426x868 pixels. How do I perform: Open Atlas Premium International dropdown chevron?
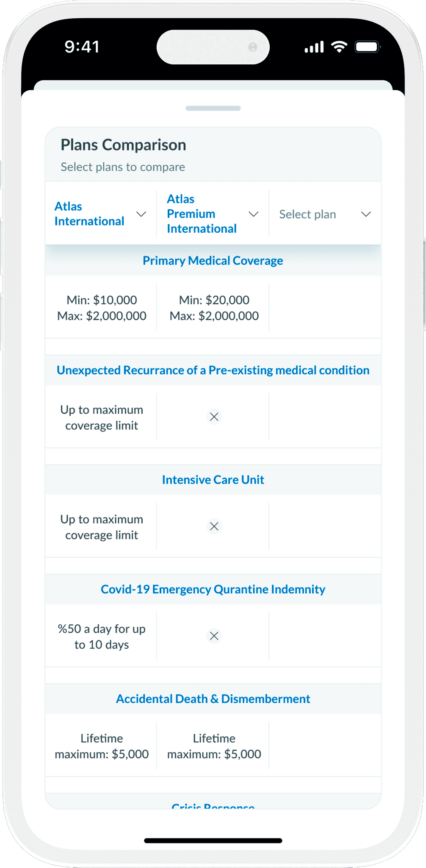click(254, 214)
